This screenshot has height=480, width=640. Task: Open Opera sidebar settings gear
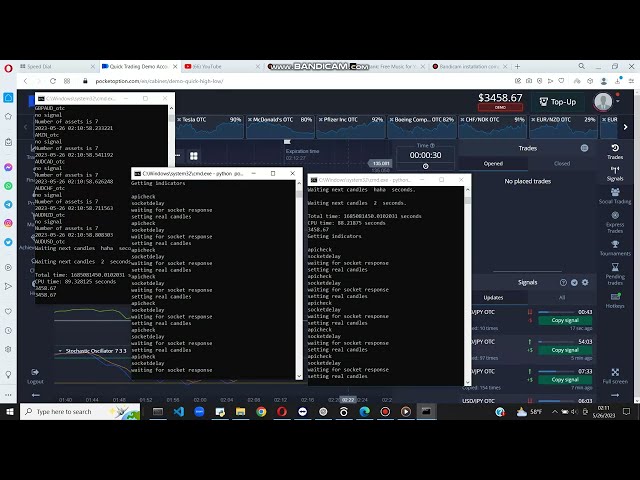[x=8, y=349]
